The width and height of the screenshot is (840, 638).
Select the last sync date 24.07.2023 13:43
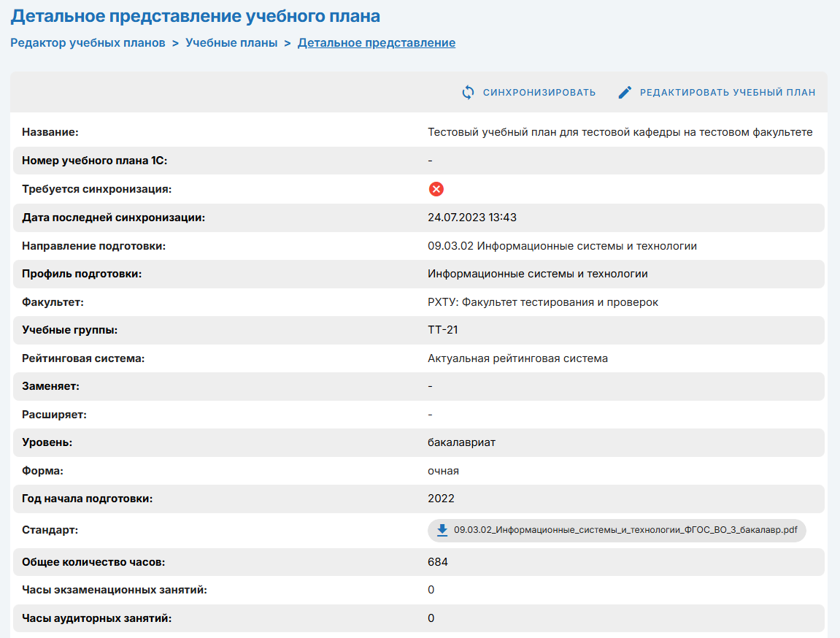pyautogui.click(x=472, y=218)
